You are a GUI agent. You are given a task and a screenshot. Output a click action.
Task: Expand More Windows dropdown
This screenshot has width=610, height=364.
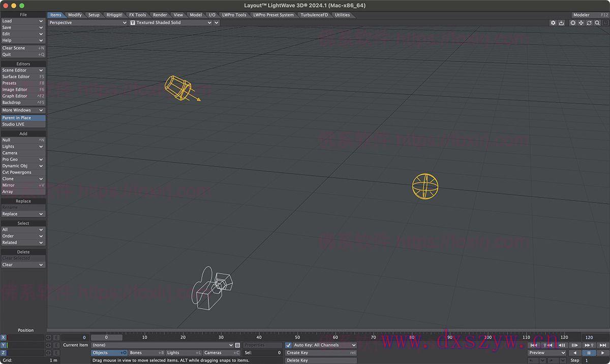click(23, 110)
